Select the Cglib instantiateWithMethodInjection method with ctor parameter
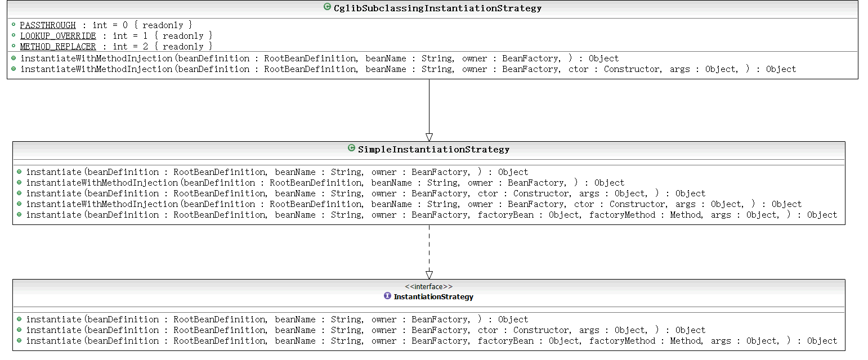Viewport: 868px width, 360px height. 408,69
